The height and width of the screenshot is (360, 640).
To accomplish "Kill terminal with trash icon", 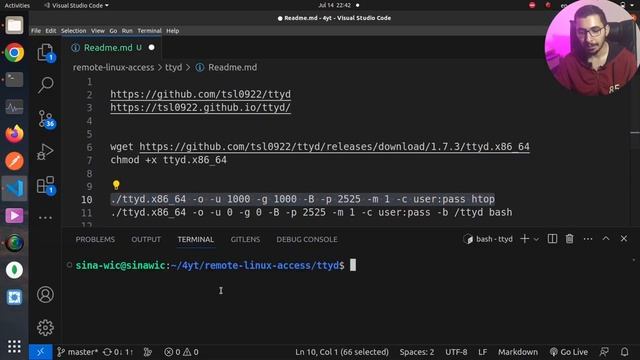I will pyautogui.click(x=569, y=239).
